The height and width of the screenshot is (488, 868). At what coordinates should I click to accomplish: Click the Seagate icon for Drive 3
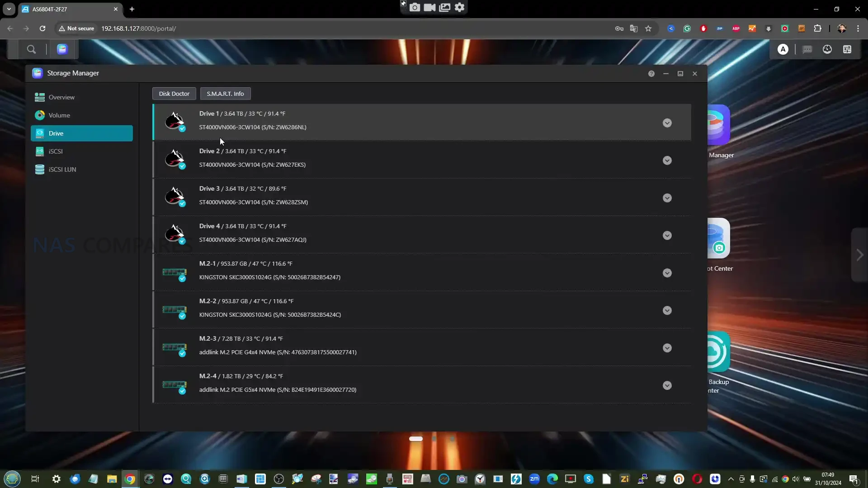tap(175, 197)
